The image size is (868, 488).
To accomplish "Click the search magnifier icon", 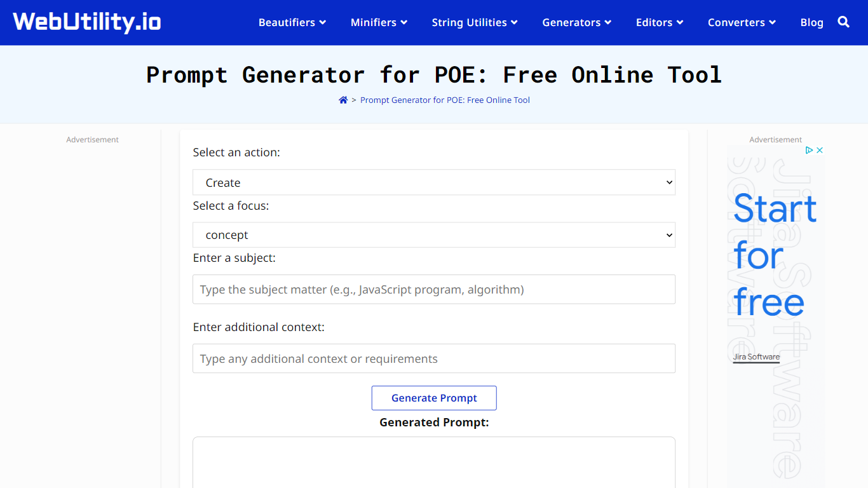I will (843, 22).
